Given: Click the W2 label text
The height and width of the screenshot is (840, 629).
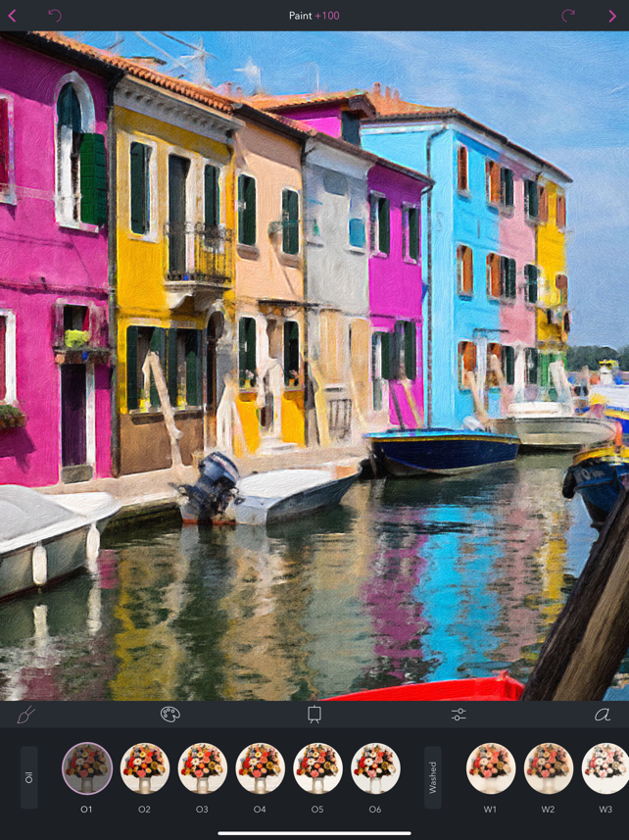Looking at the screenshot, I should (x=548, y=809).
